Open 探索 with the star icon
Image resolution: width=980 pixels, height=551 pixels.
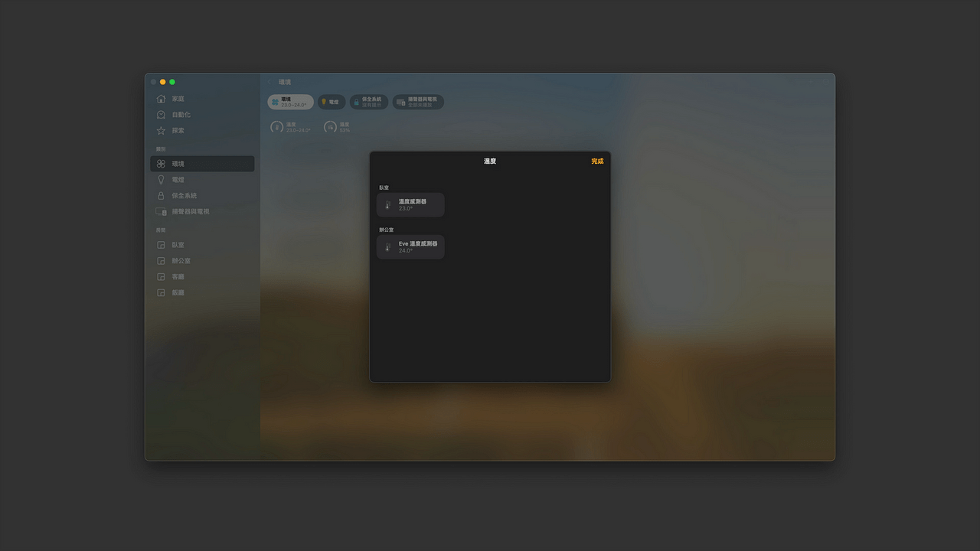pos(202,131)
